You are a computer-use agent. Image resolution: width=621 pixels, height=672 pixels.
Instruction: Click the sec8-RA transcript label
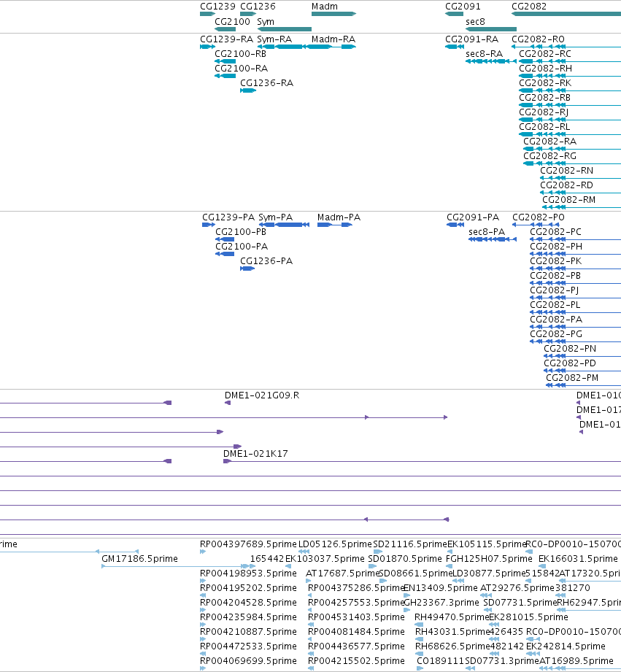485,53
